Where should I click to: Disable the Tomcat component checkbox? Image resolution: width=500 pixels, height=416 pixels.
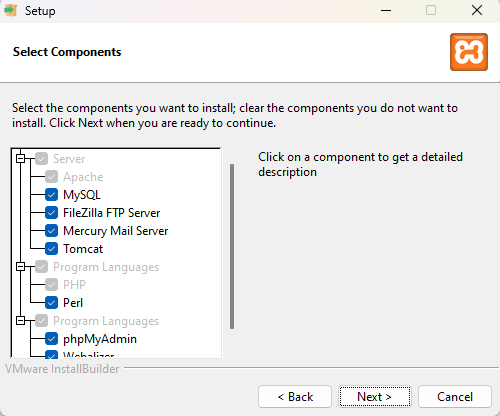51,249
